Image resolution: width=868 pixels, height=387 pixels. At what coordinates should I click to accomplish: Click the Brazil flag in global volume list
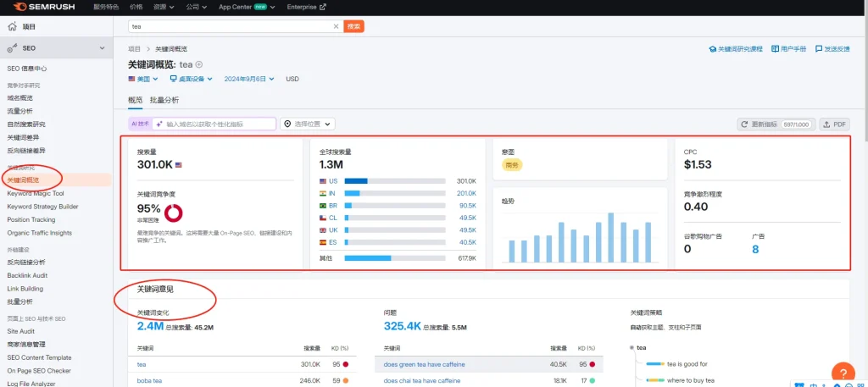(x=323, y=206)
